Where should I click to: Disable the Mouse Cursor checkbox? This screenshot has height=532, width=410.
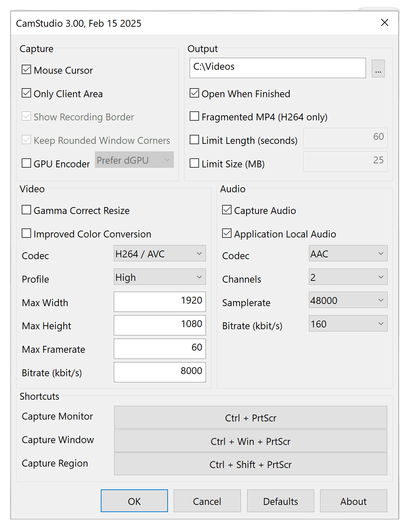coord(26,70)
